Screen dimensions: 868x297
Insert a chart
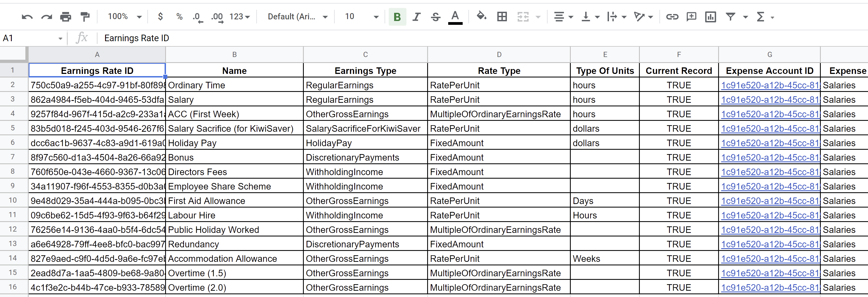pyautogui.click(x=711, y=16)
